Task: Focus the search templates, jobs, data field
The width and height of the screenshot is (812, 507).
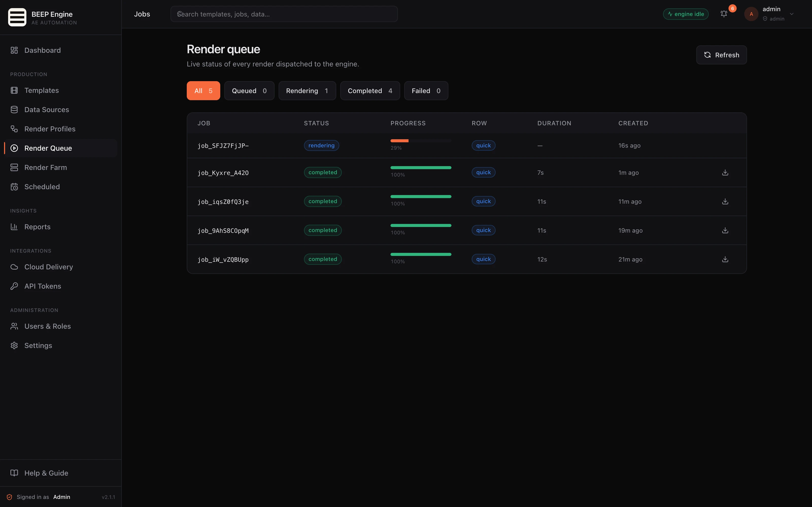Action: (284, 14)
